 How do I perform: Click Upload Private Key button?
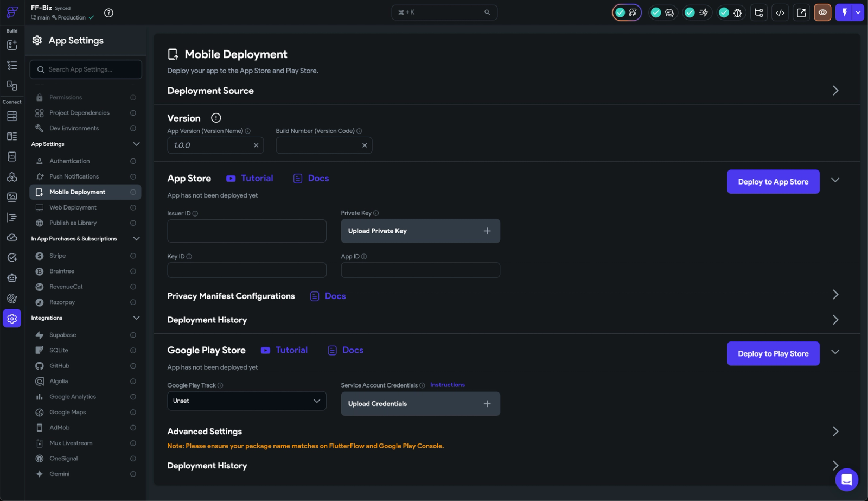420,231
